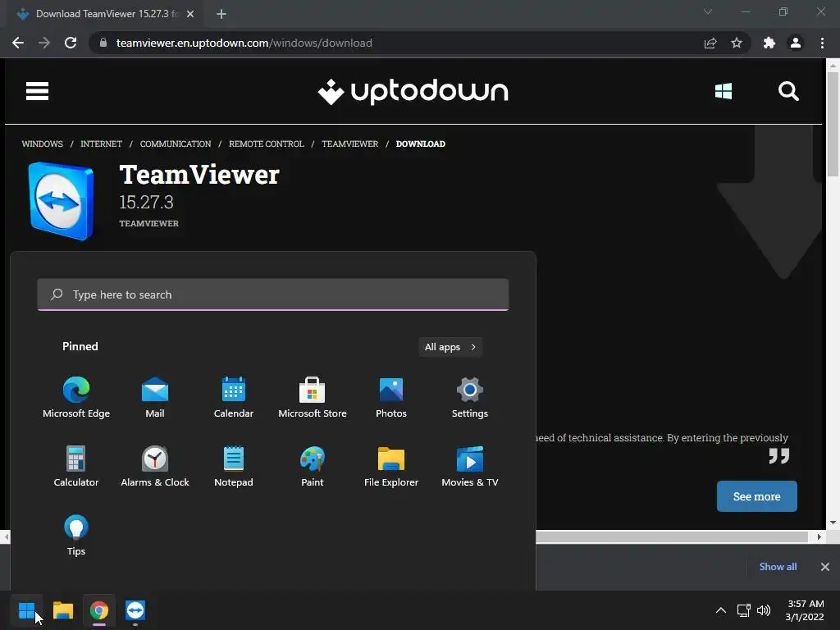
Task: Click the TeamViewer title heading
Action: point(199,175)
